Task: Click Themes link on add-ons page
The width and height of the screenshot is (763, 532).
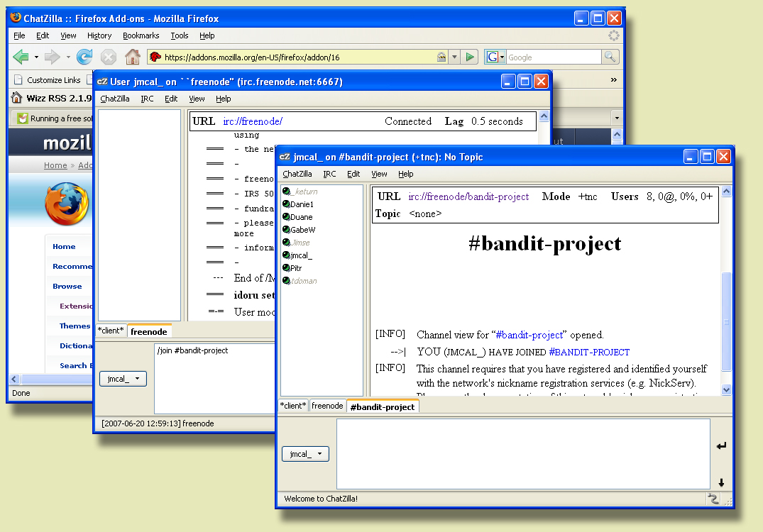Action: (75, 326)
